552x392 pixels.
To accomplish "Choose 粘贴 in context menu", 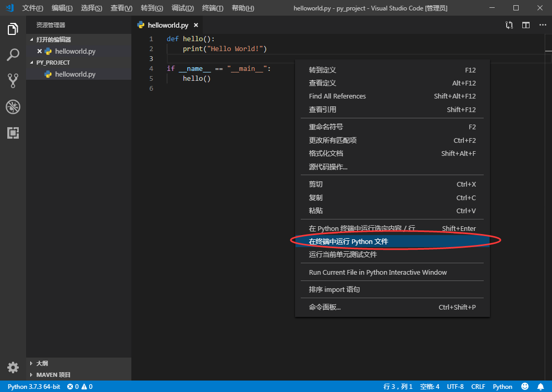I will (392, 211).
